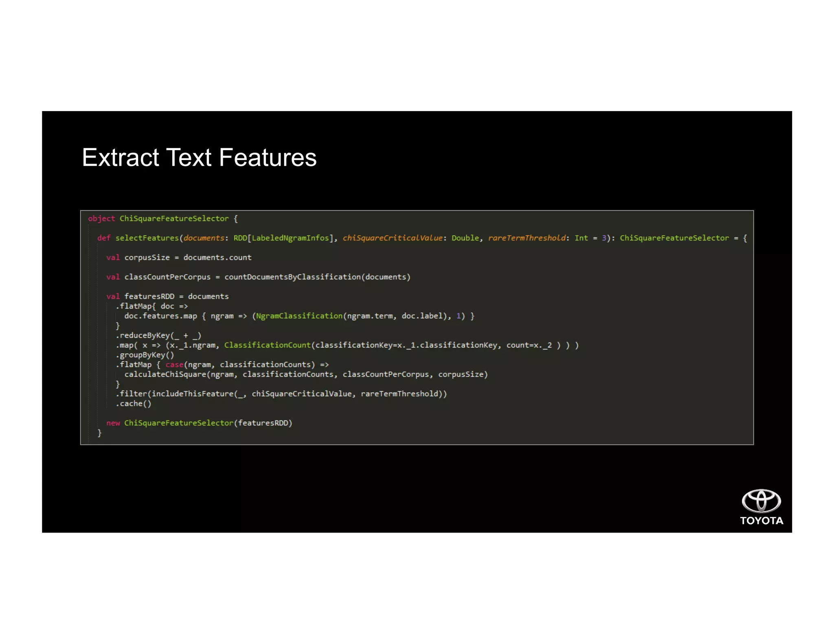Click the ".cache()" code line
834x644 pixels.
coord(134,404)
